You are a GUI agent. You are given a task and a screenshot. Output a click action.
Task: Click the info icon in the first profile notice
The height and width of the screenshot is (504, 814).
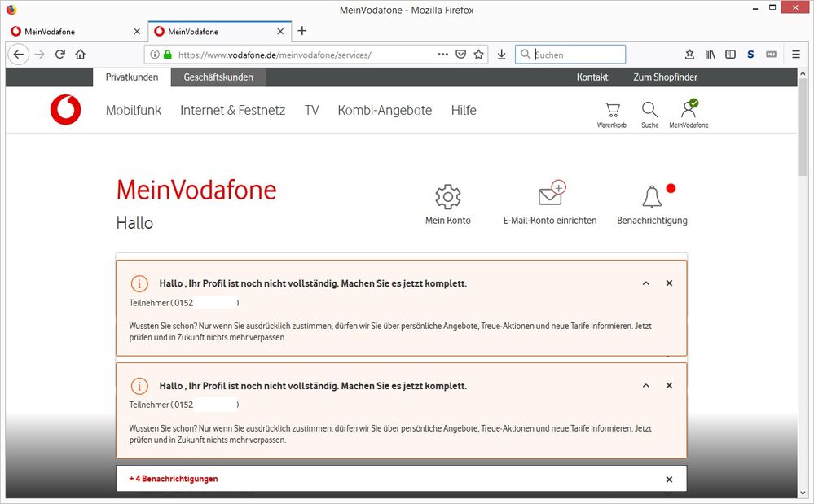tap(139, 283)
